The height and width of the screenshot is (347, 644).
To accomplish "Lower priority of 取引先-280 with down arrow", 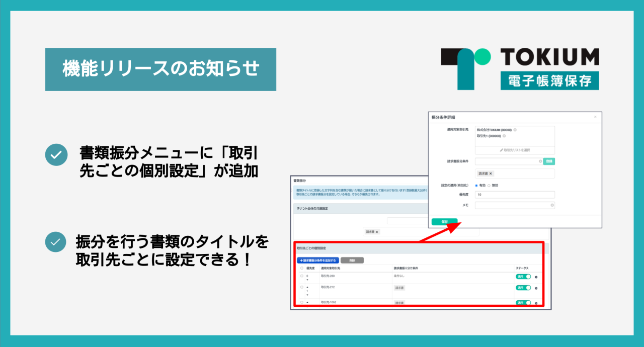I will point(307,280).
